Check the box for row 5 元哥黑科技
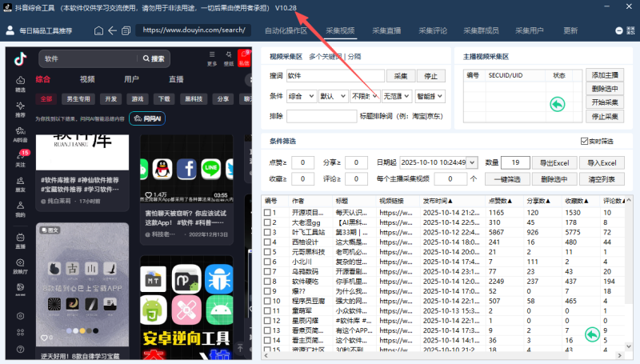The image size is (640, 364). pyautogui.click(x=267, y=252)
